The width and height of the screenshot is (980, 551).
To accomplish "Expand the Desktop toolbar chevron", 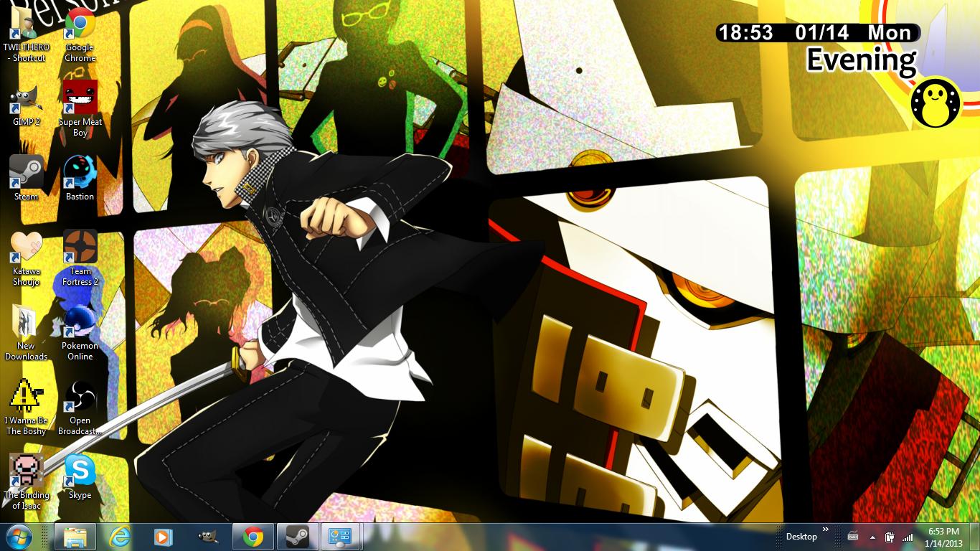I will [x=825, y=529].
